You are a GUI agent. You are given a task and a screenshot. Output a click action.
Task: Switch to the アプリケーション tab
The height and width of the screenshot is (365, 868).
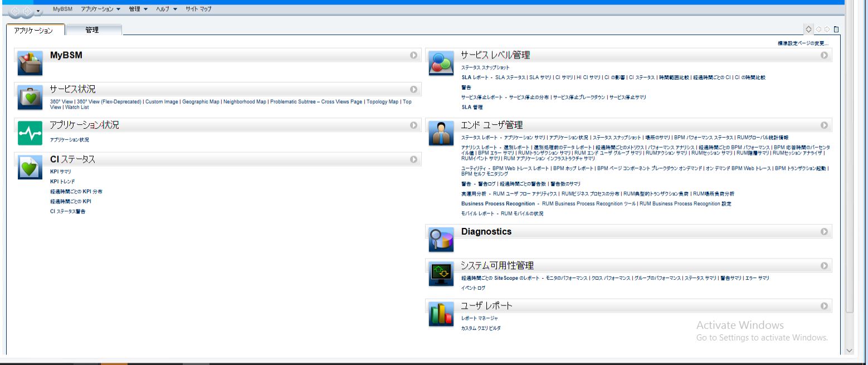pyautogui.click(x=35, y=30)
